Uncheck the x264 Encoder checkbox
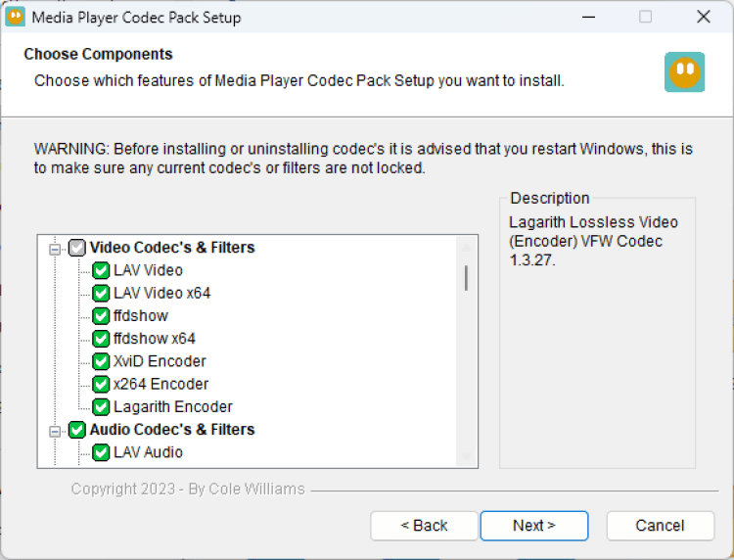Image resolution: width=734 pixels, height=560 pixels. (101, 384)
